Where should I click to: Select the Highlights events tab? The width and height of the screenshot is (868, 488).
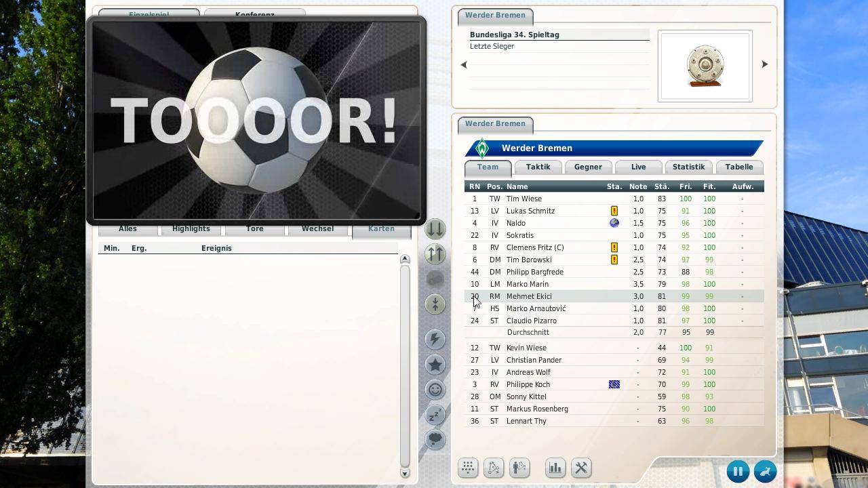[191, 229]
